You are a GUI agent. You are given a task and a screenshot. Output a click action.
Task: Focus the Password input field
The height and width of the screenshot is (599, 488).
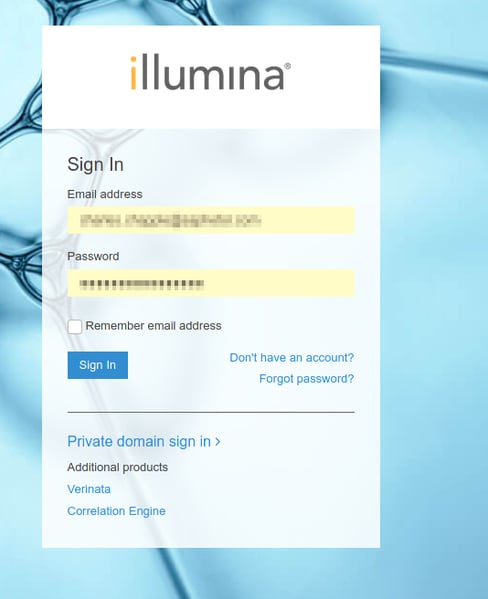pyautogui.click(x=211, y=283)
